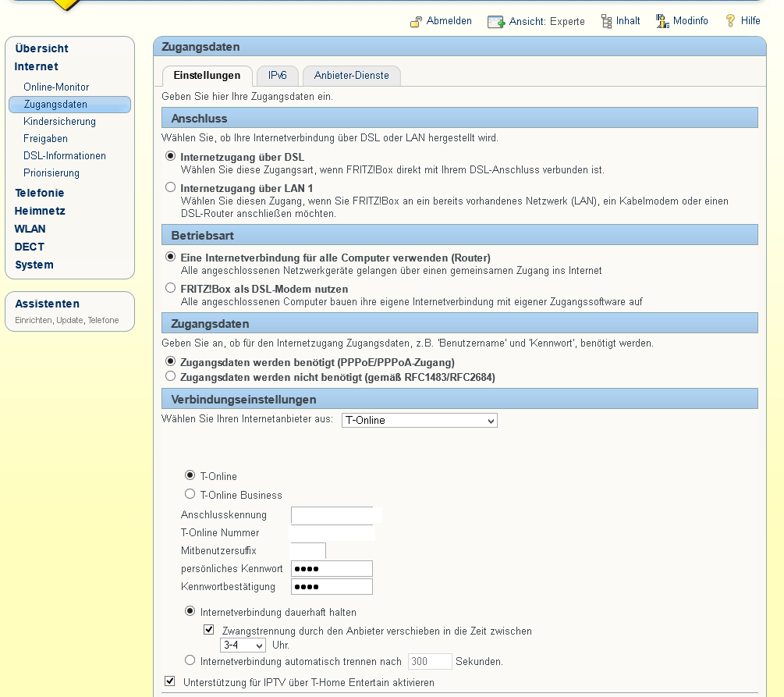This screenshot has height=697, width=784.
Task: Open Übersicht in the sidebar
Action: (41, 48)
